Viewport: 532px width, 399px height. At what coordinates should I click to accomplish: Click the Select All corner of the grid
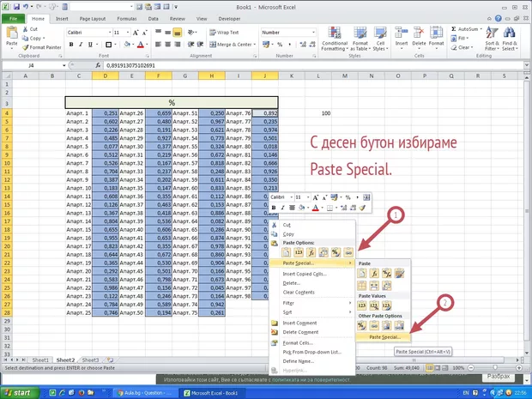(7, 76)
